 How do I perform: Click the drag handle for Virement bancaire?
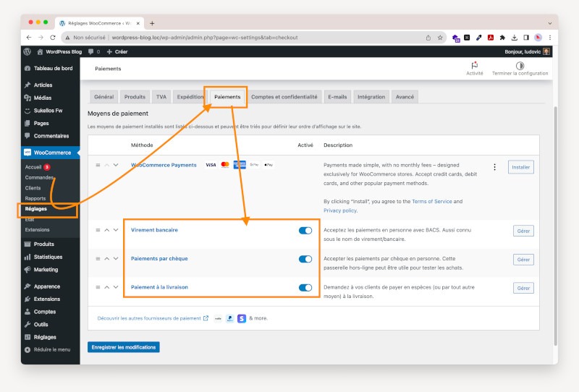coord(98,230)
